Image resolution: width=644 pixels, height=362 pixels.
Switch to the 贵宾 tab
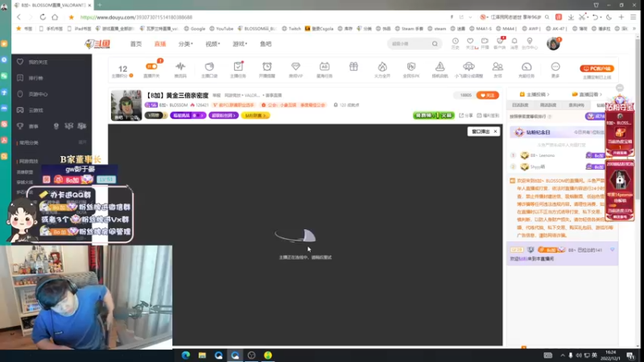[576, 105]
